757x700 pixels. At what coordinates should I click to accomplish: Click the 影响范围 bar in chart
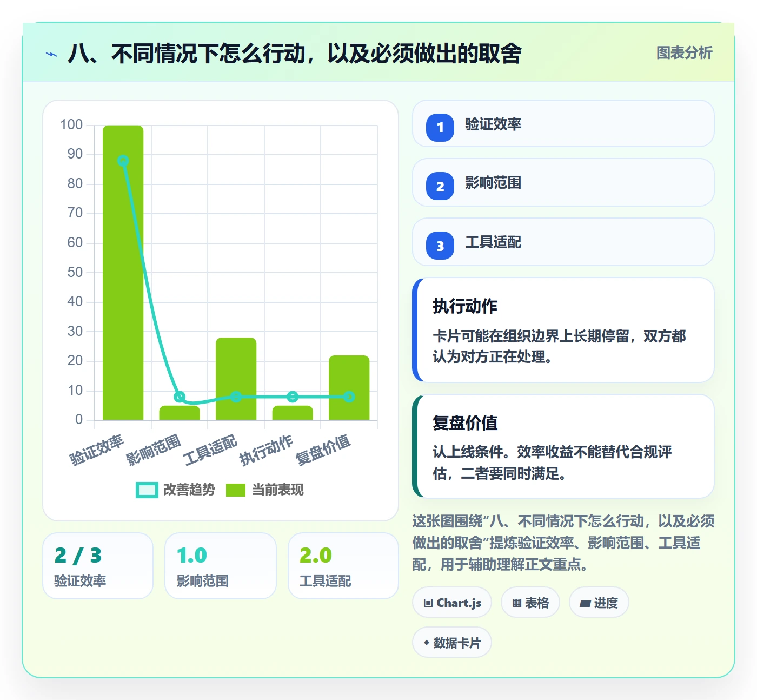click(180, 413)
